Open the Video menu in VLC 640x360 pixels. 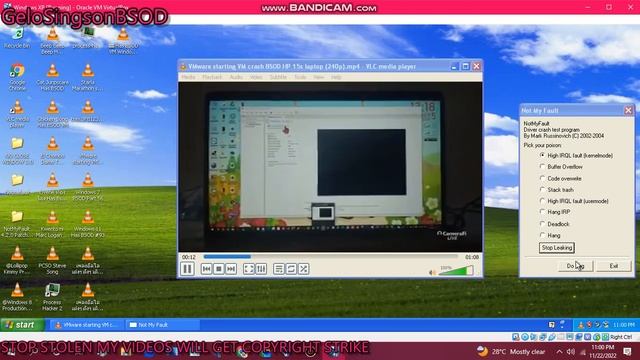pos(256,77)
